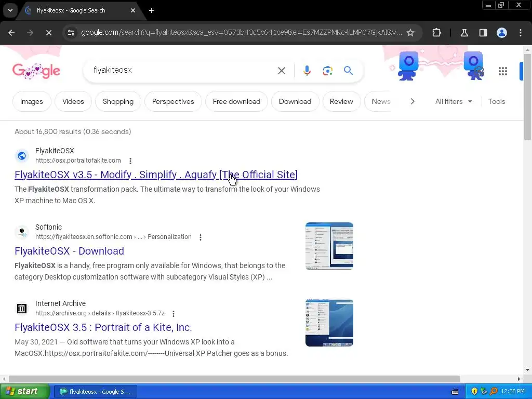The height and width of the screenshot is (399, 532).
Task: Open FlyakiteOSX - Download Softonic result
Action: [69, 251]
